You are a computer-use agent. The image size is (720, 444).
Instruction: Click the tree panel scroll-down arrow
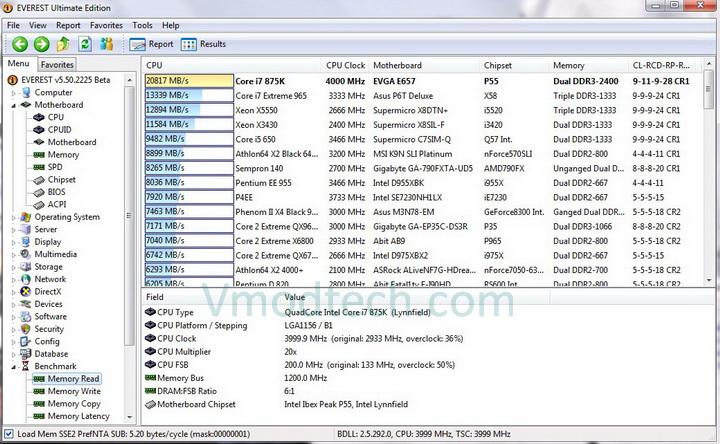[129, 417]
